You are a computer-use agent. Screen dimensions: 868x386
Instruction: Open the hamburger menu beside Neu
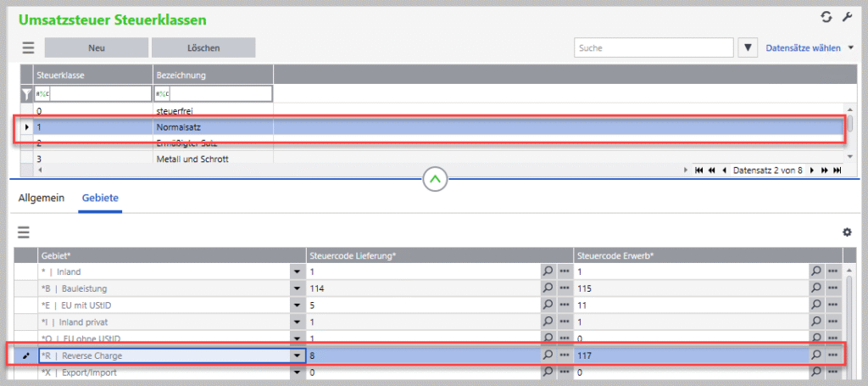tap(28, 48)
